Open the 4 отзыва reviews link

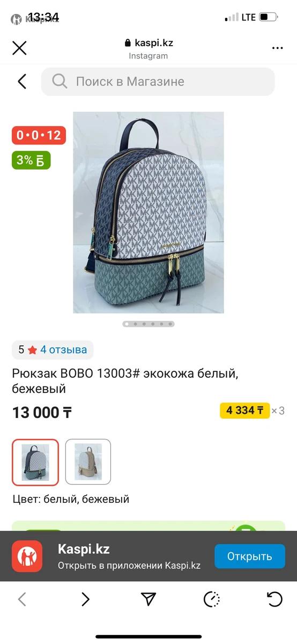63,350
